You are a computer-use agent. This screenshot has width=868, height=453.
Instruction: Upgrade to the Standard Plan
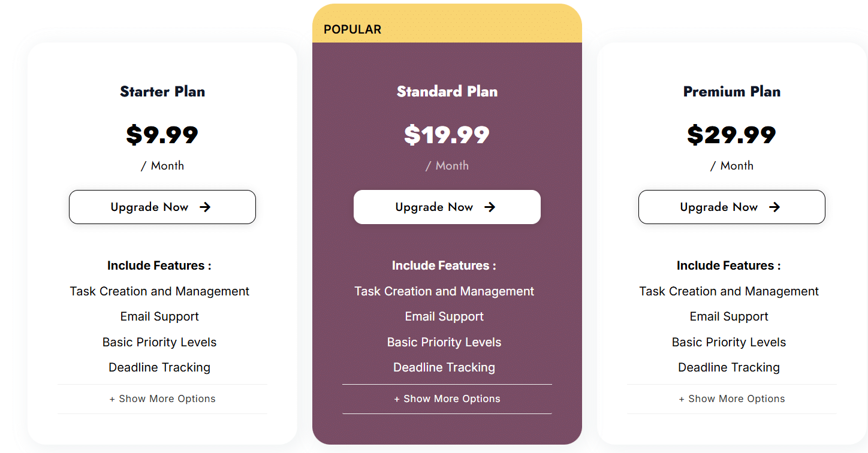click(x=447, y=207)
